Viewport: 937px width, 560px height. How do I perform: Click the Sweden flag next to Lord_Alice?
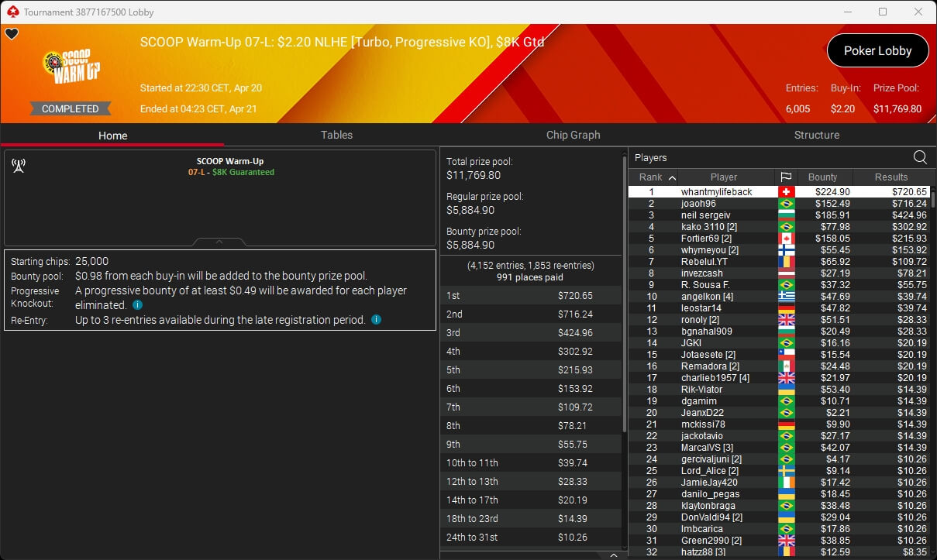pos(787,471)
